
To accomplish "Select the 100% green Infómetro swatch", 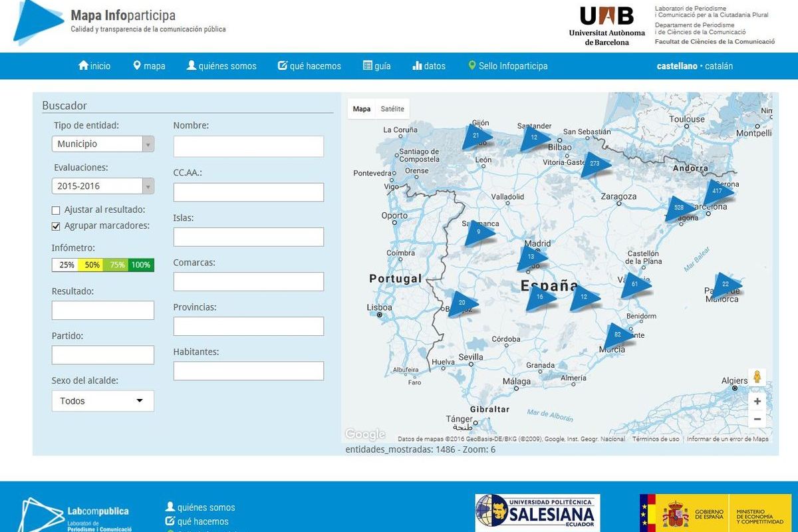I will [x=141, y=265].
